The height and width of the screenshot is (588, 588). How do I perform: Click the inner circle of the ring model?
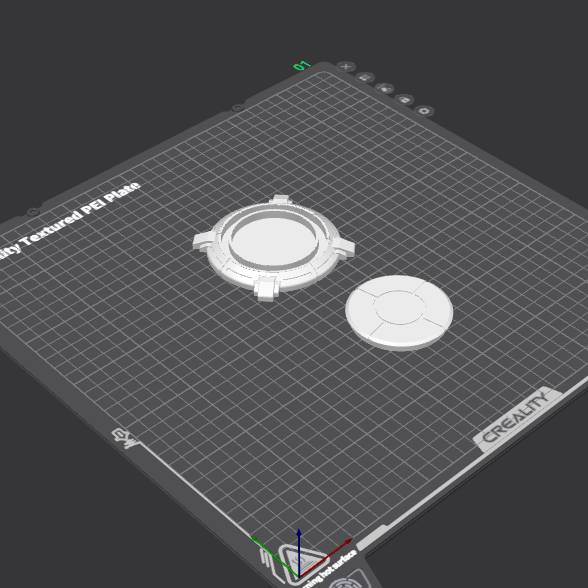pyautogui.click(x=274, y=242)
